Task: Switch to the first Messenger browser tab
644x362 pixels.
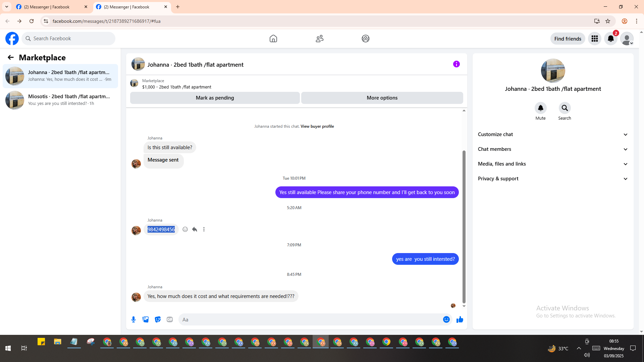Action: click(x=52, y=7)
